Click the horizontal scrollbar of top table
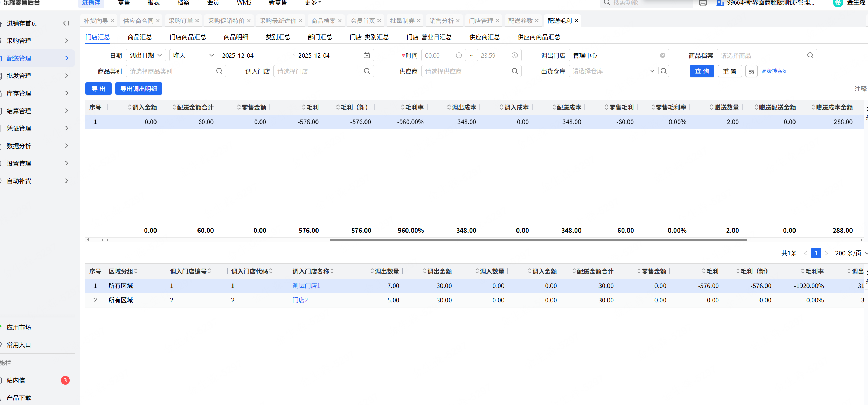The image size is (868, 405). pyautogui.click(x=538, y=240)
